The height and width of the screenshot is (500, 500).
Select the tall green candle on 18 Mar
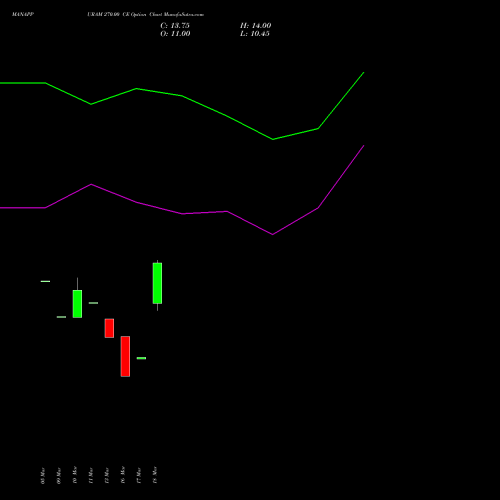(x=157, y=283)
